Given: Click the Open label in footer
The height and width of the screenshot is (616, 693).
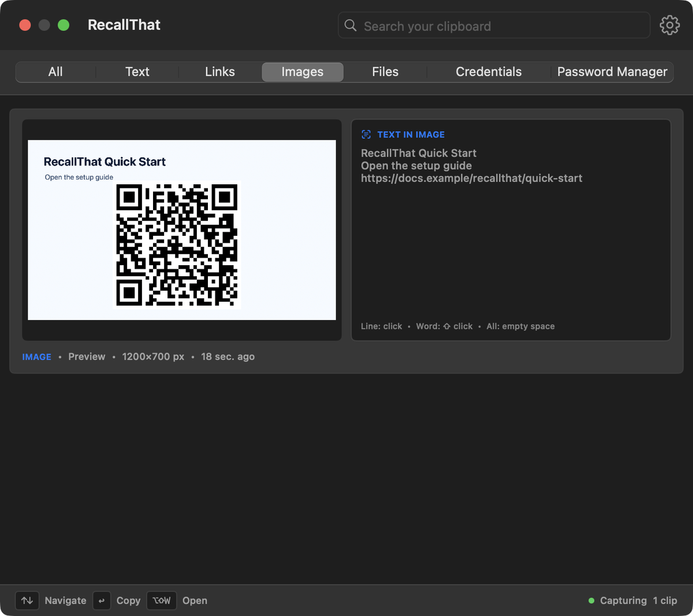Looking at the screenshot, I should pyautogui.click(x=195, y=601).
